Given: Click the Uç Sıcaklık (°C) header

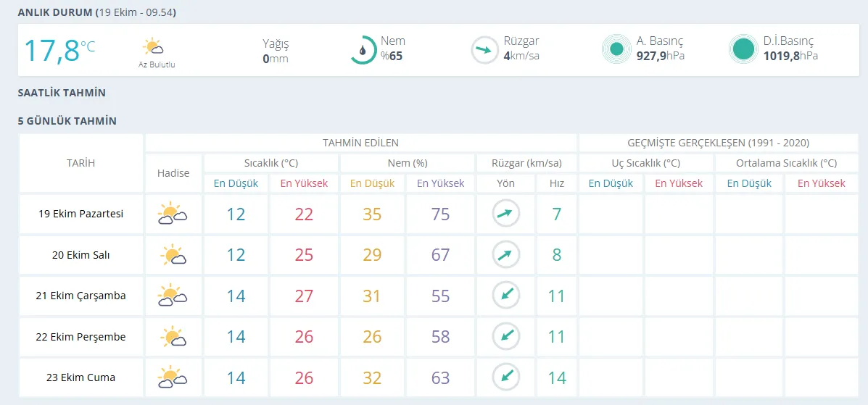Looking at the screenshot, I should point(645,163).
